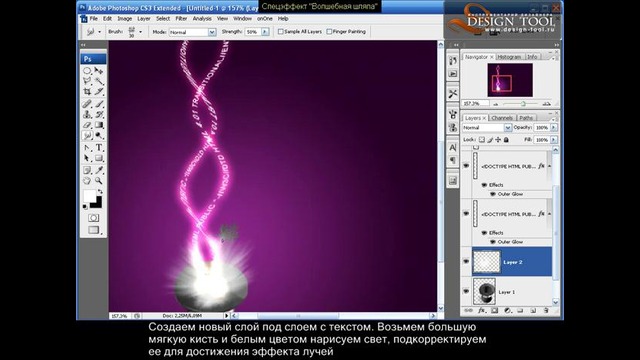Select the Healing Brush tool
This screenshot has width=640, height=360.
tap(87, 104)
